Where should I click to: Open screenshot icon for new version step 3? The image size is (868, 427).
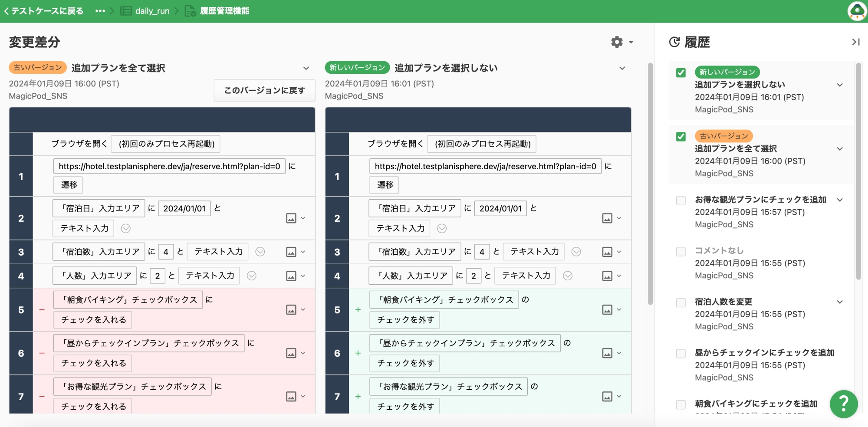pyautogui.click(x=607, y=252)
